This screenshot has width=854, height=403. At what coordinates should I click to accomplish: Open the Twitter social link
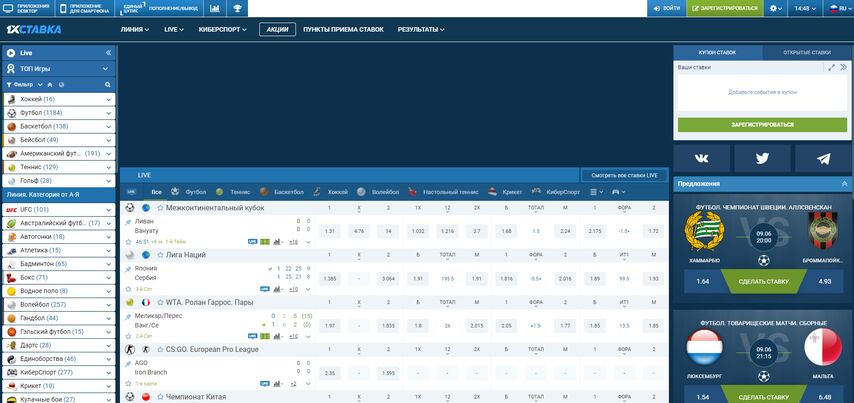[x=762, y=158]
